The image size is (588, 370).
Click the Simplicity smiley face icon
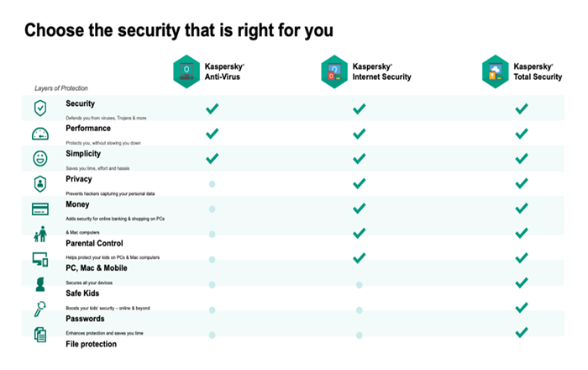point(40,158)
